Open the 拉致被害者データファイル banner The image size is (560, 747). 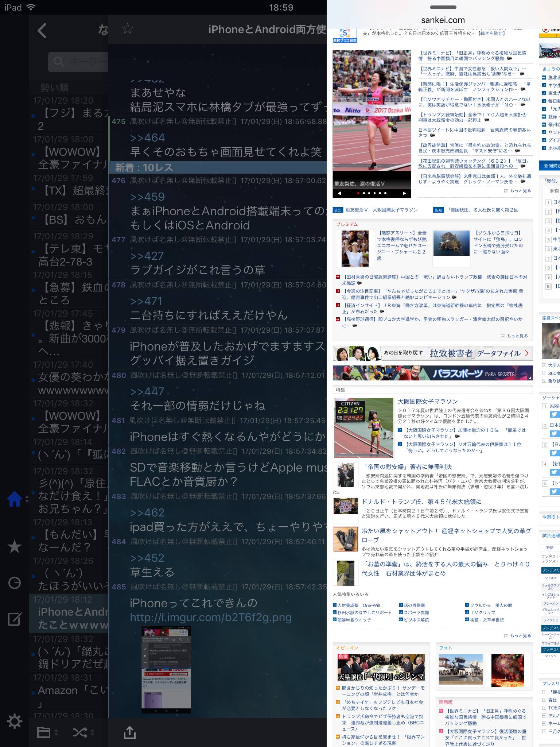click(433, 353)
